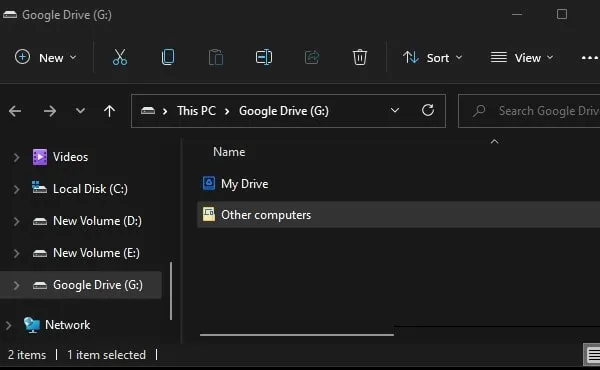Image resolution: width=600 pixels, height=370 pixels.
Task: Expand the New Volume (D:) node
Action: click(x=16, y=221)
